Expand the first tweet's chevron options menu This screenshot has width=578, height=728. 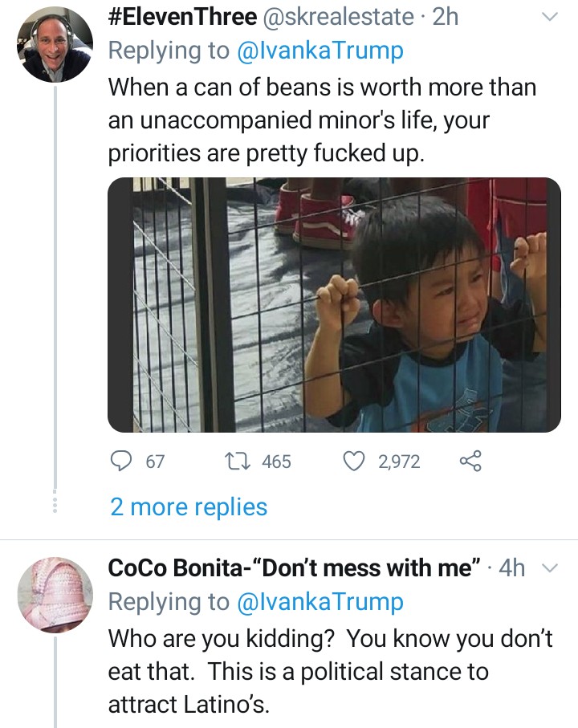(550, 17)
